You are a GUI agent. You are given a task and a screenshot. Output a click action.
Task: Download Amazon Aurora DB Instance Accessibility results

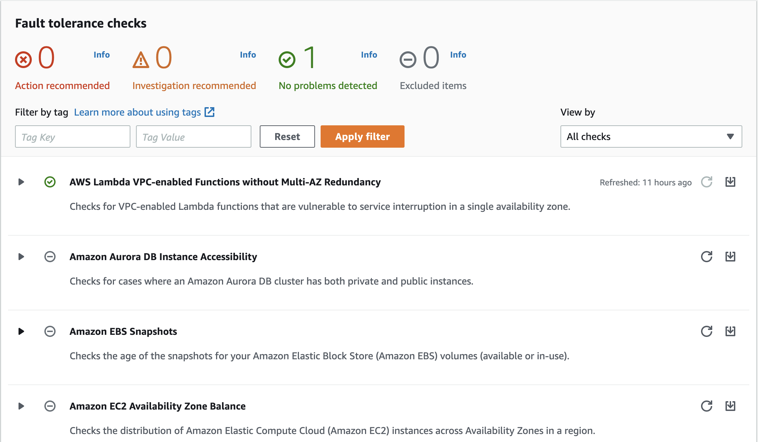point(730,257)
